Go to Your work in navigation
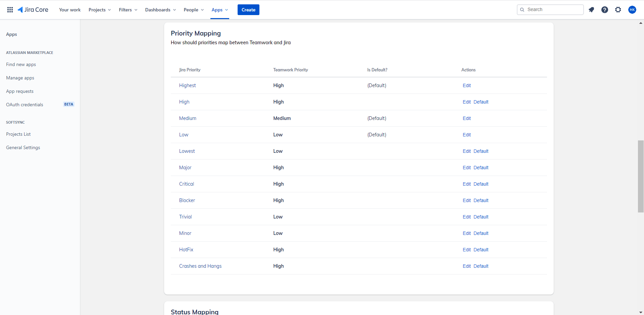644x315 pixels. pyautogui.click(x=70, y=10)
